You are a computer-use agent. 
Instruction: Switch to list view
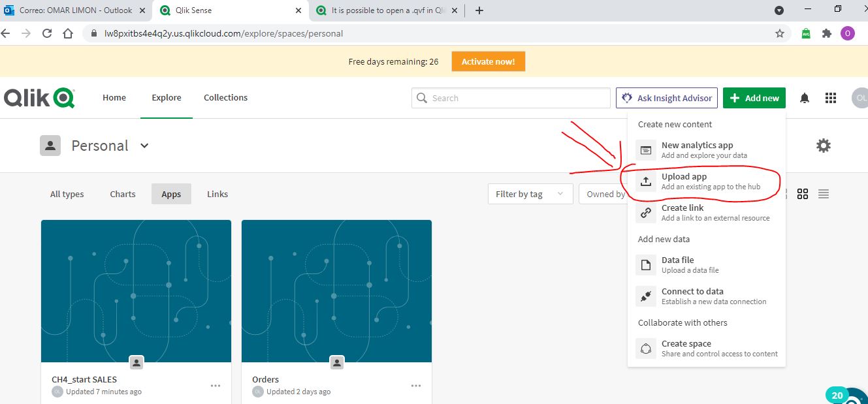pos(824,194)
